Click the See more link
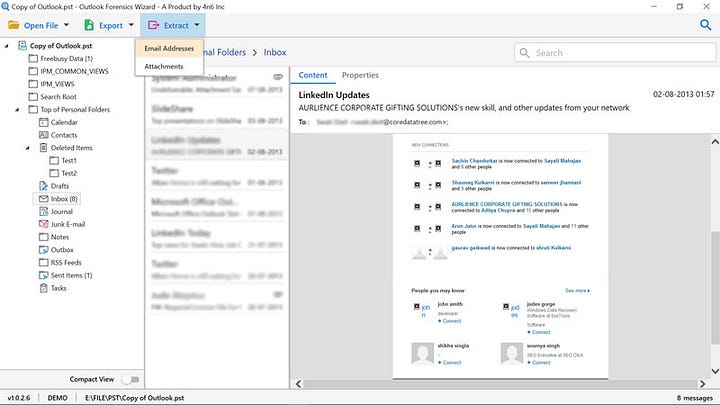The image size is (720, 405). coord(577,291)
